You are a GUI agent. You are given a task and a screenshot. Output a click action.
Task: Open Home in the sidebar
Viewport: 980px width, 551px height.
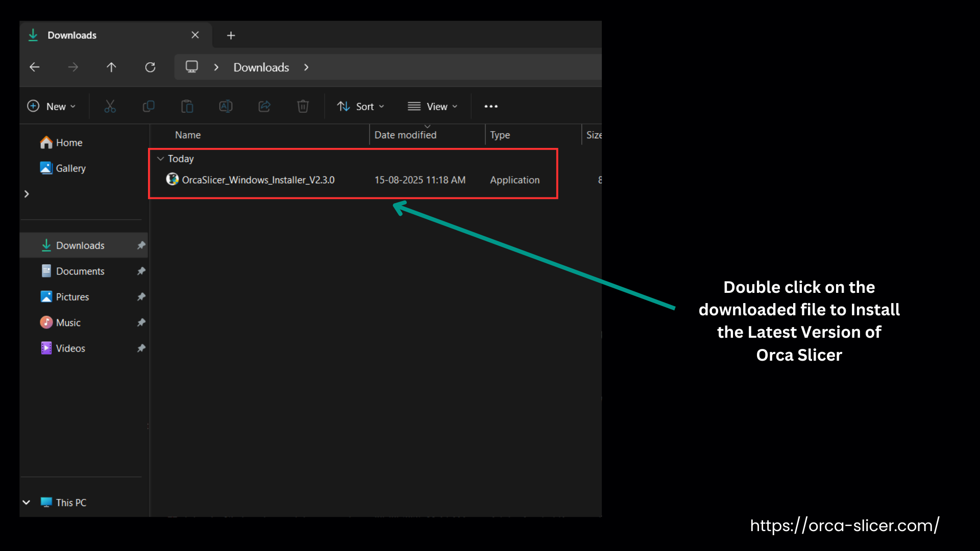tap(61, 142)
